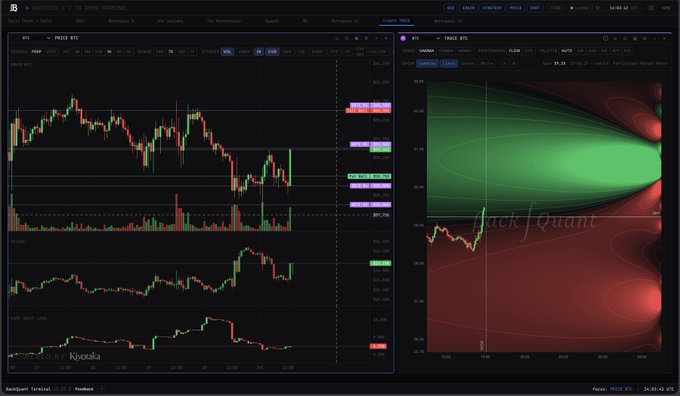
Task: Toggle the Walls display in TRACE panel
Action: coord(487,63)
